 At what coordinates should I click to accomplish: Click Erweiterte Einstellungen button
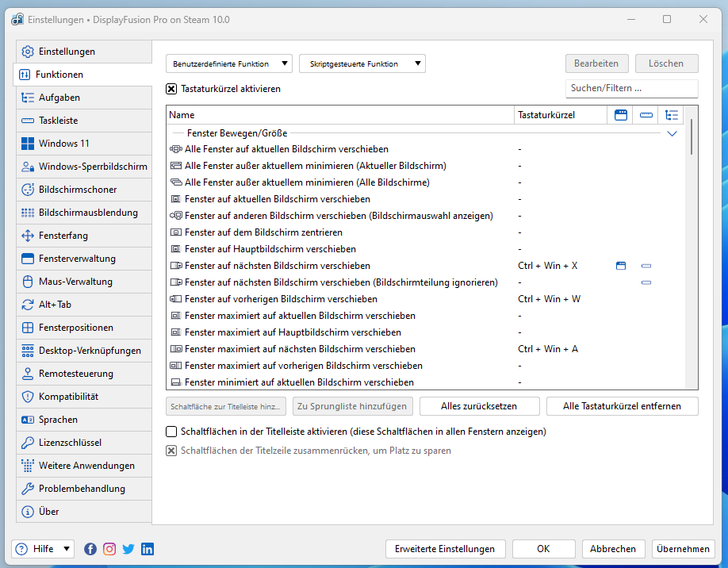445,549
